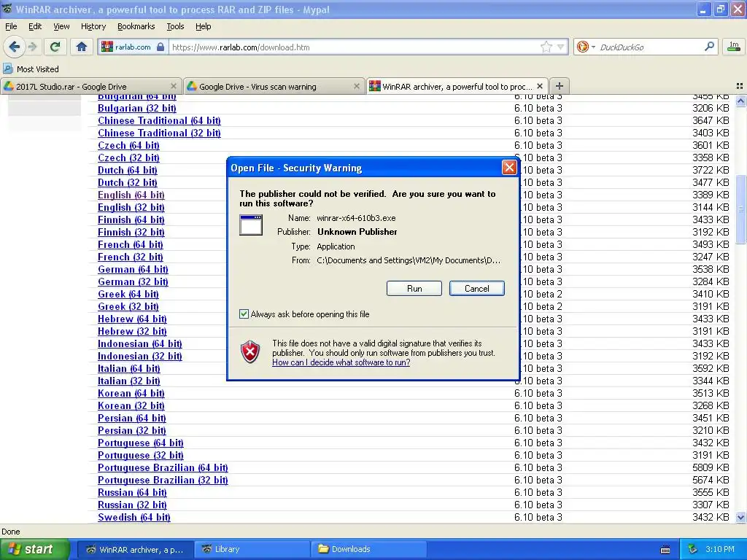Download Bulgarian (32 bit) version

(136, 108)
